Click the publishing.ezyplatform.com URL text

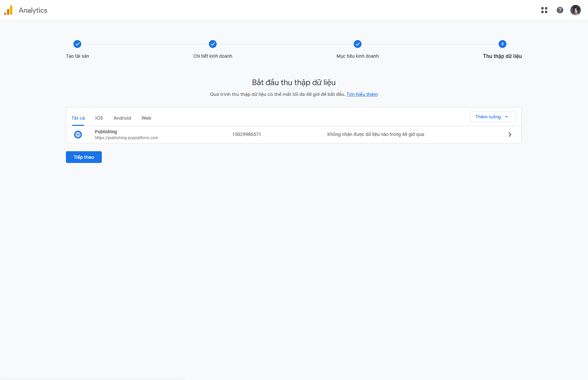click(127, 138)
